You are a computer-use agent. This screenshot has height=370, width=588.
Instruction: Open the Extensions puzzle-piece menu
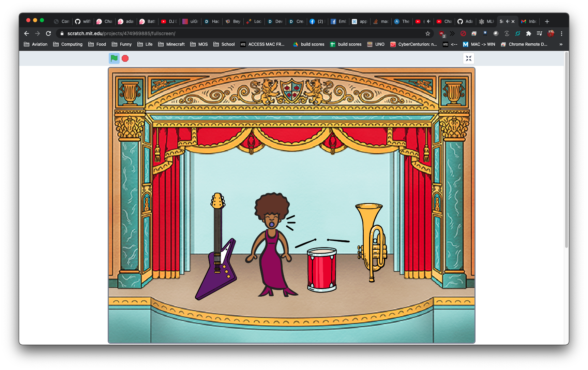point(529,33)
